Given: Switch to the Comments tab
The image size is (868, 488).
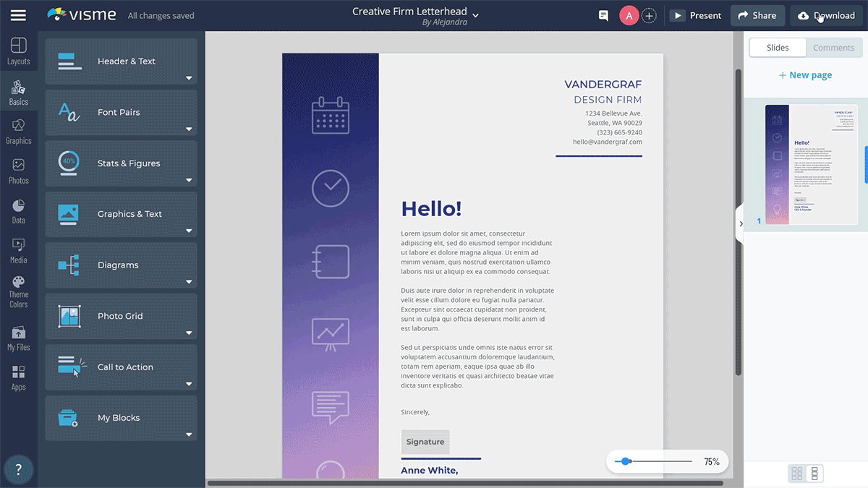Looking at the screenshot, I should [833, 47].
